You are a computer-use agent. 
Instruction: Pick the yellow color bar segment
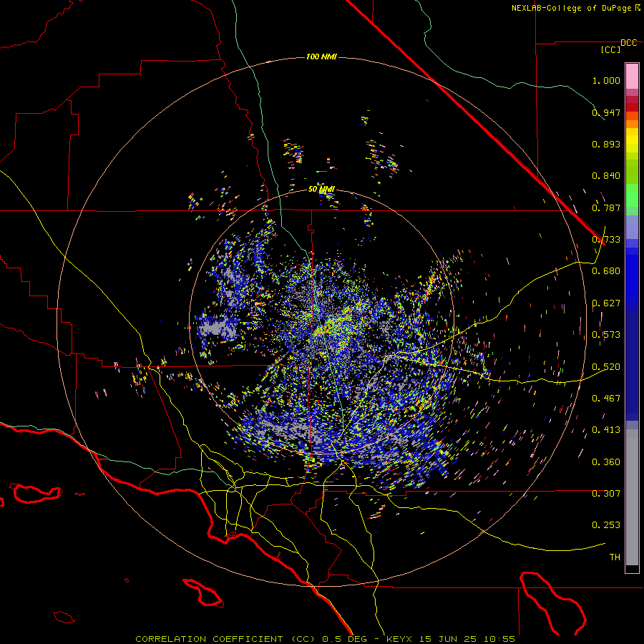point(632,140)
